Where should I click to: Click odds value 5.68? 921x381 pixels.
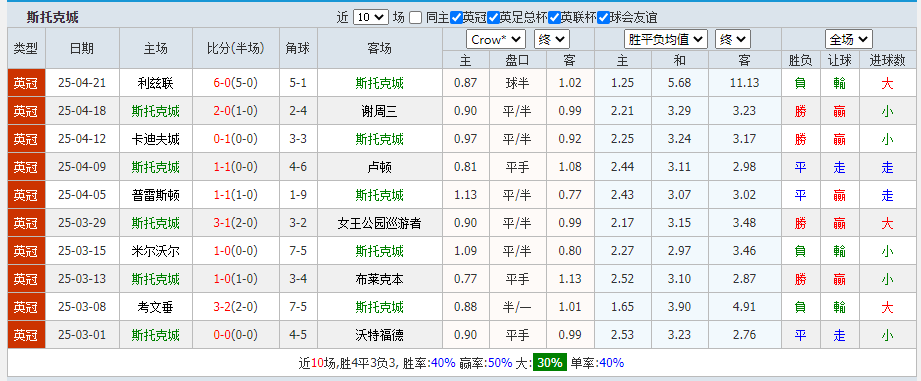pyautogui.click(x=680, y=83)
